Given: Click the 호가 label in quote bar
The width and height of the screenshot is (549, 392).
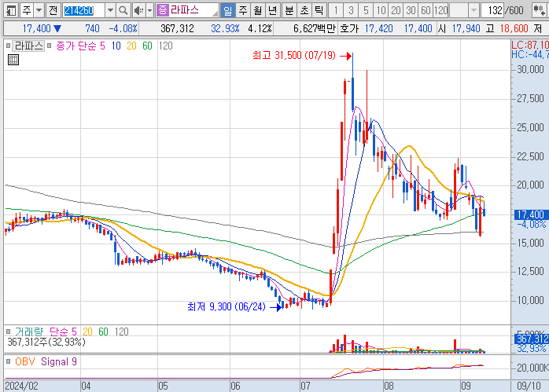Looking at the screenshot, I should [x=348, y=29].
